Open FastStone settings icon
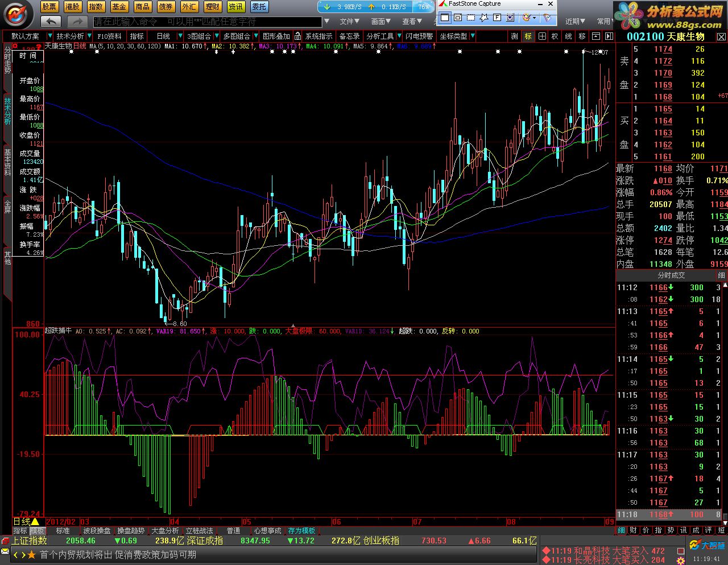This screenshot has width=728, height=565. [x=547, y=18]
